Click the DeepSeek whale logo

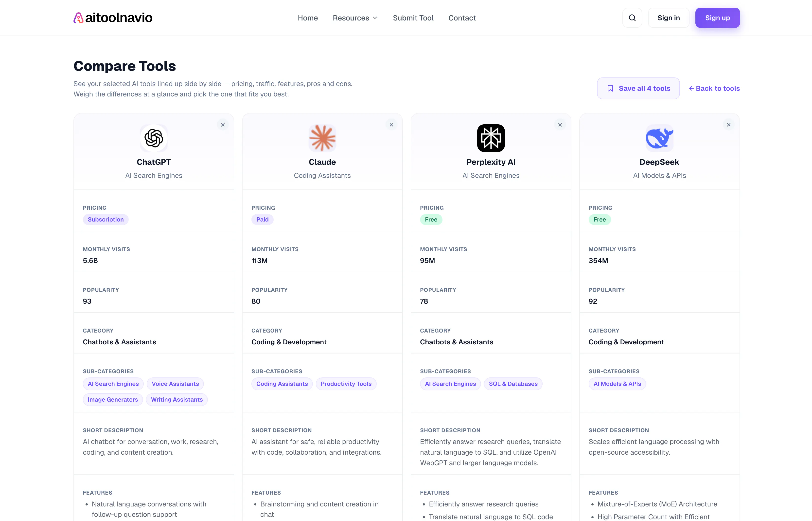pos(659,138)
